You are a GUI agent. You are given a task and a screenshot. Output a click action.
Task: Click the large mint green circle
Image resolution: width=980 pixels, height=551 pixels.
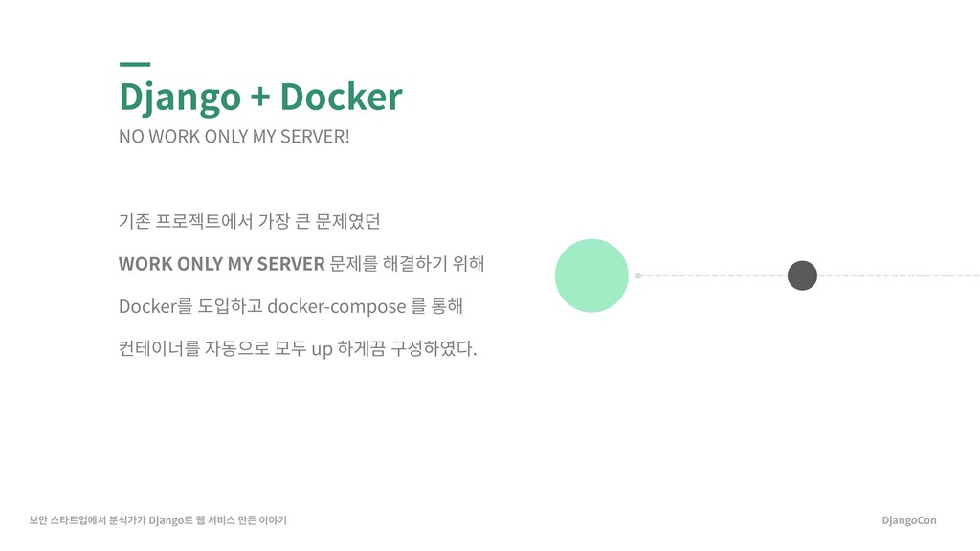point(591,275)
